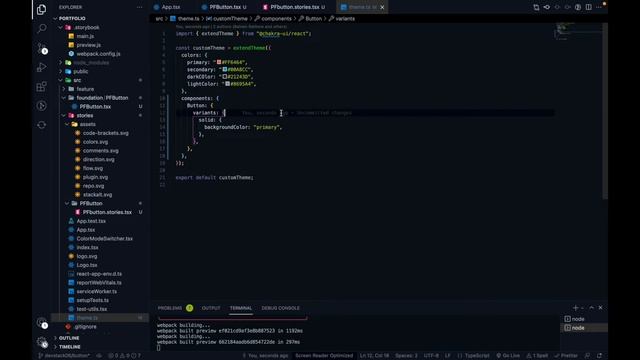
Task: Expand the node_modules folder
Action: pos(61,62)
